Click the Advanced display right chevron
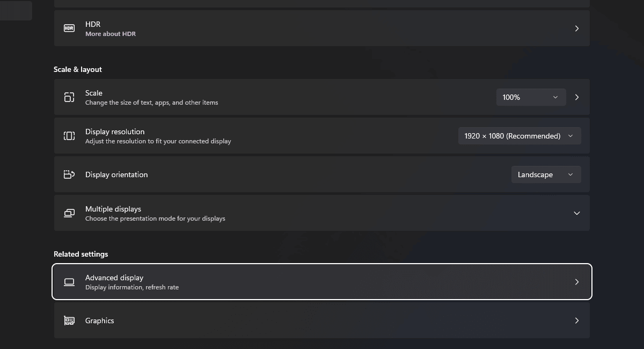 click(x=577, y=282)
